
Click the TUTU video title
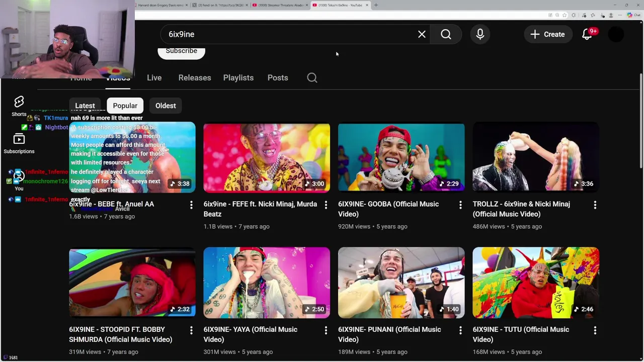[x=521, y=334]
